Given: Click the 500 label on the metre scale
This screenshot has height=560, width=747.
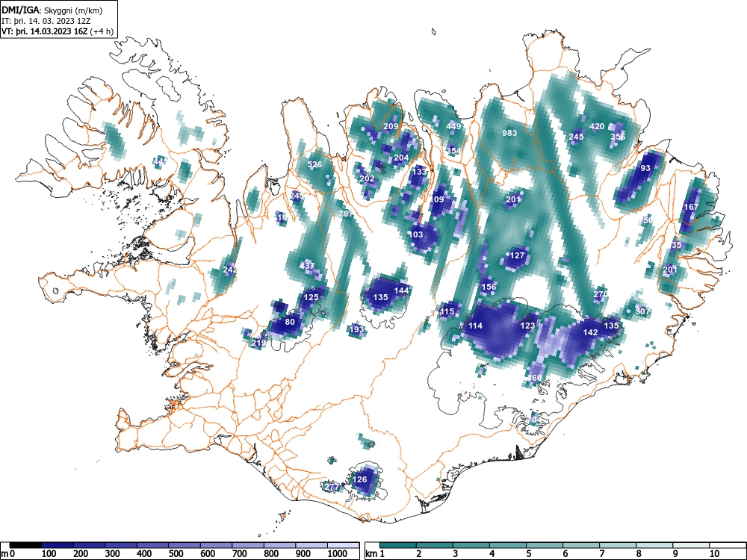Looking at the screenshot, I should 176,554.
